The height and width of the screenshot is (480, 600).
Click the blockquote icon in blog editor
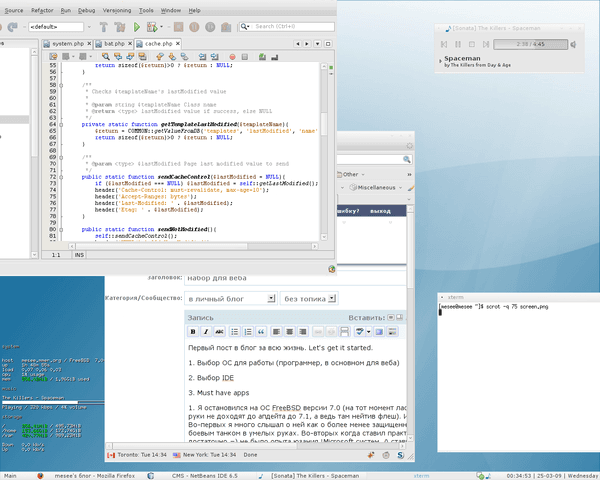(261, 331)
